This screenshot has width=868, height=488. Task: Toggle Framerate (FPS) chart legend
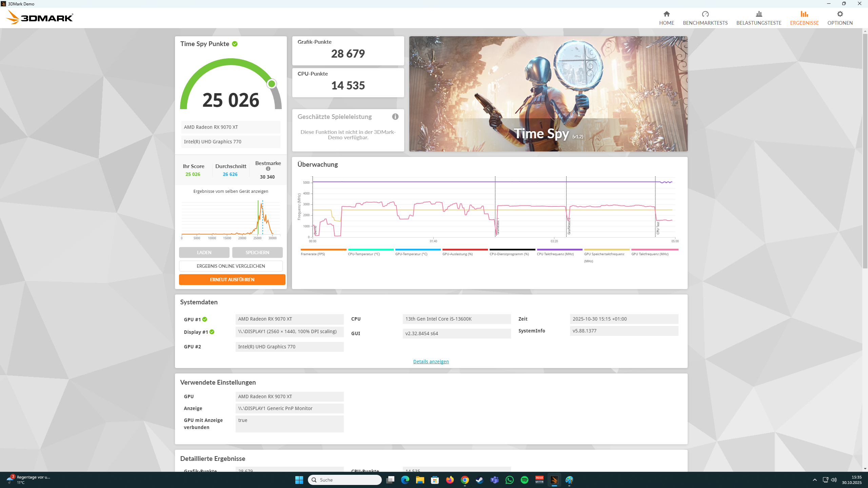click(x=313, y=254)
